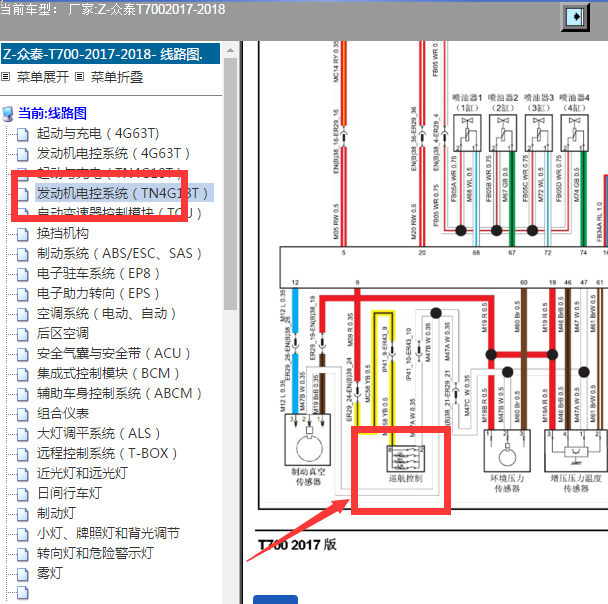
Task: Open 起动与充电（4G63T) diagram
Action: point(98,133)
